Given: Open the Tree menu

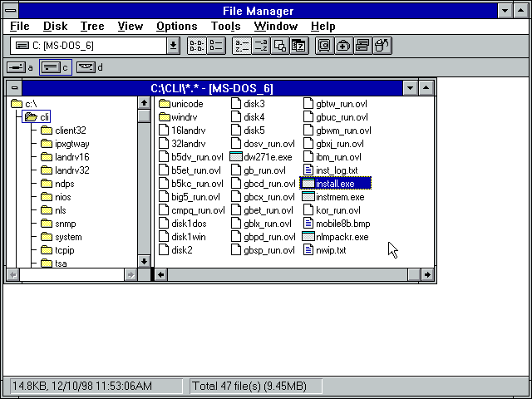Looking at the screenshot, I should click(x=92, y=26).
